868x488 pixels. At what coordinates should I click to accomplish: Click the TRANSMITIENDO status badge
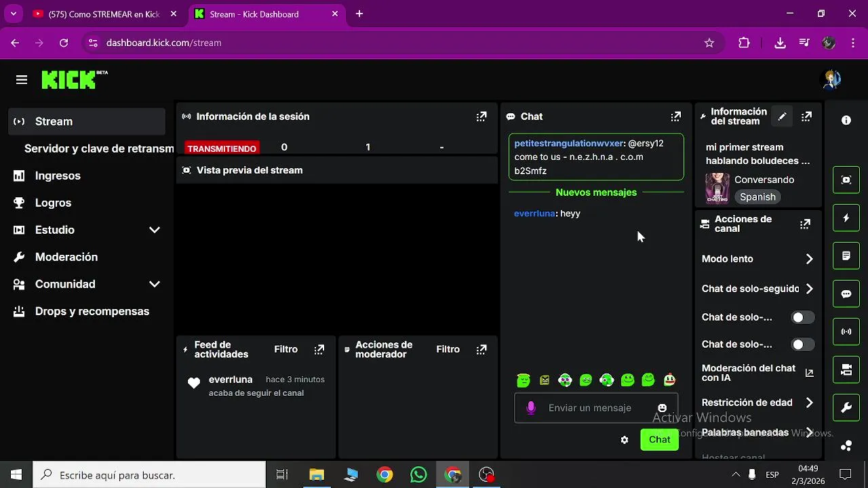222,148
